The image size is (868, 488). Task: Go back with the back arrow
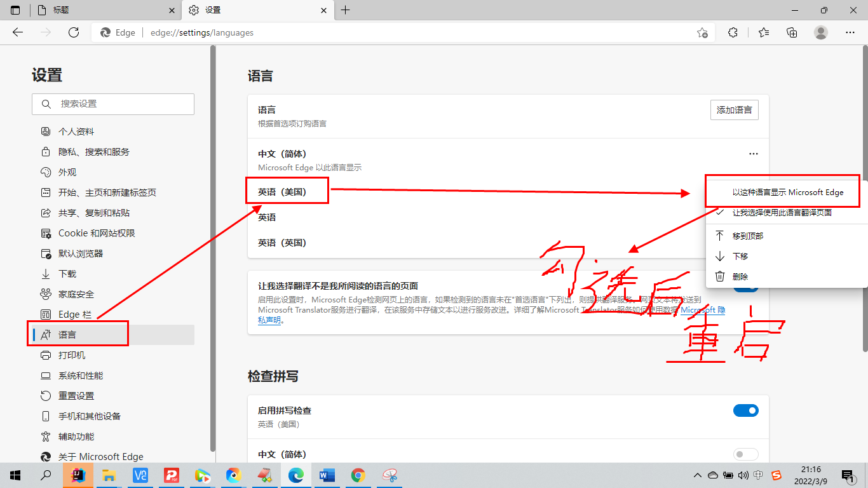pos(18,32)
